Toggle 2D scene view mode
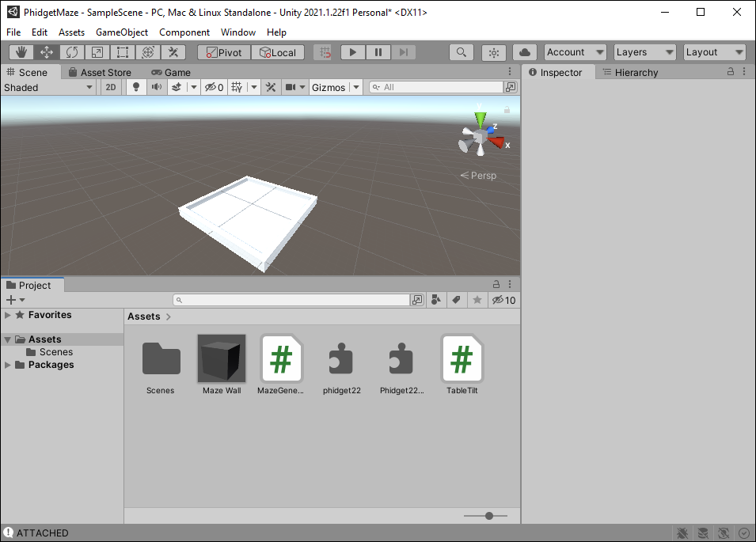Viewport: 756px width, 542px height. [111, 87]
